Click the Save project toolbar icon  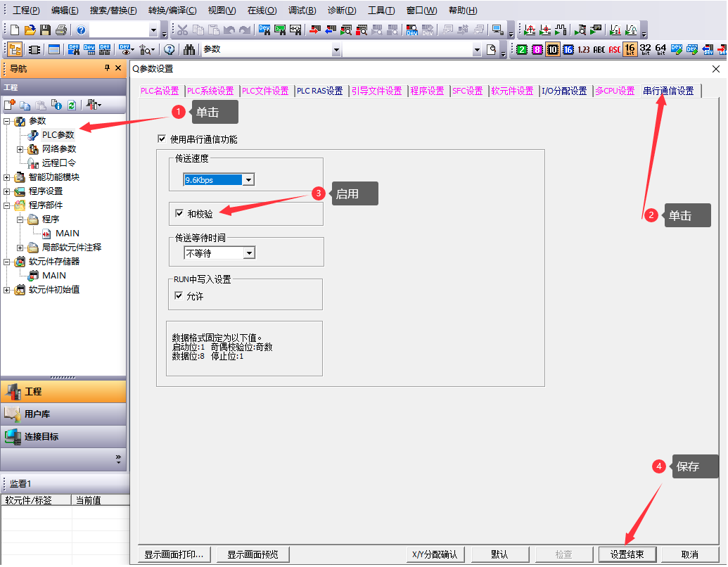pos(45,30)
